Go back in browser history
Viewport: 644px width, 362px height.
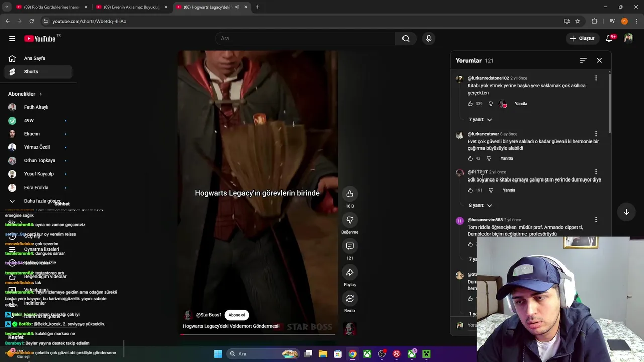7,21
